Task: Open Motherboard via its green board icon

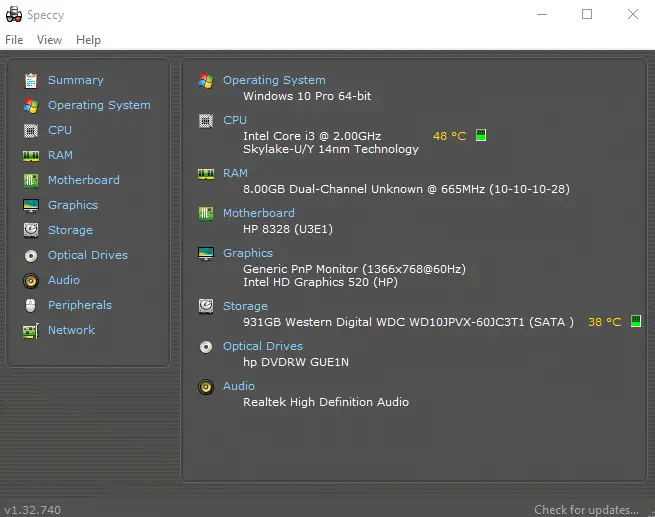Action: [x=31, y=180]
